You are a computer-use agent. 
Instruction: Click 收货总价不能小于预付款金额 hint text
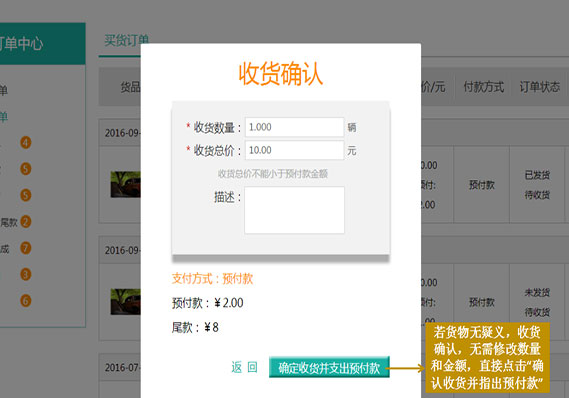click(x=273, y=174)
